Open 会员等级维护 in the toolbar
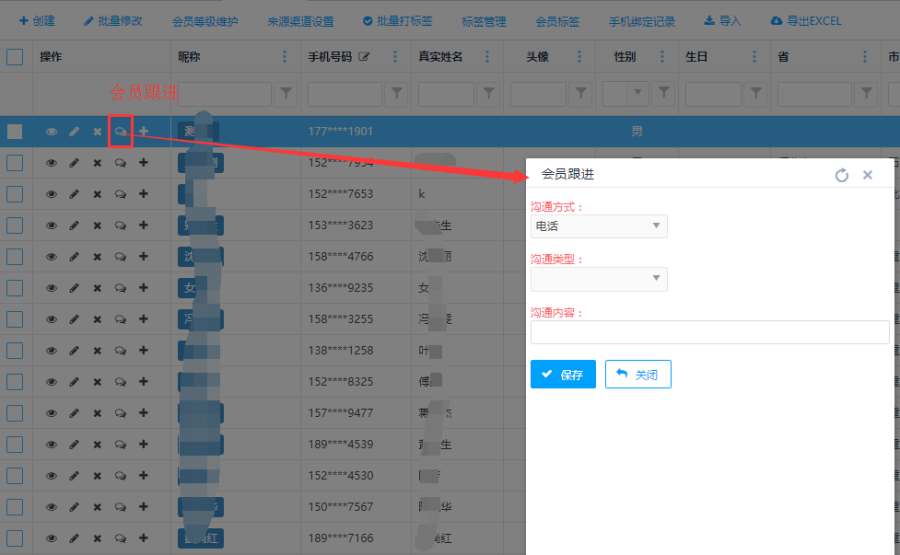This screenshot has width=900, height=555. click(x=205, y=21)
